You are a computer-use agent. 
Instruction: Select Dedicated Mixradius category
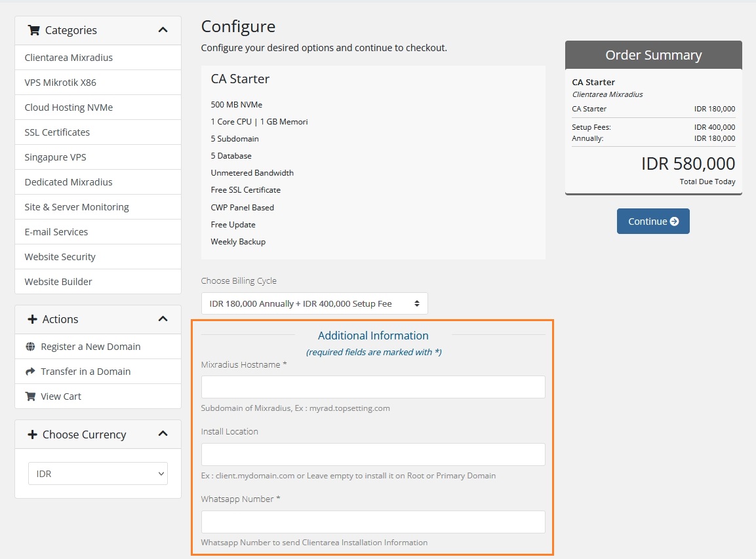98,182
